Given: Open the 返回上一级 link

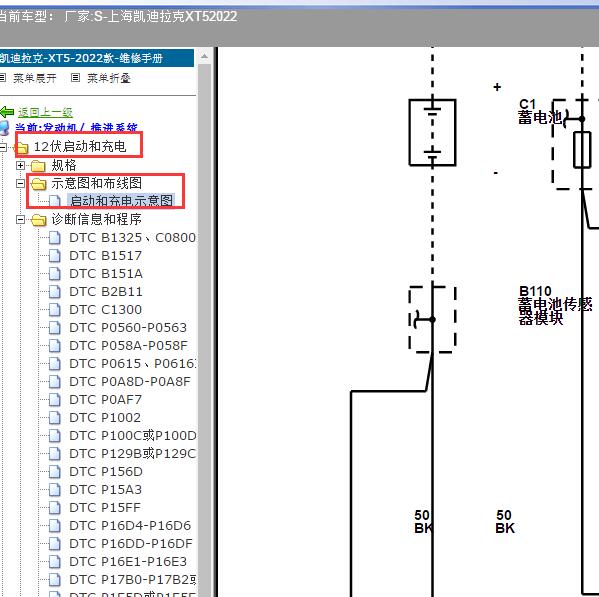Looking at the screenshot, I should pos(45,112).
